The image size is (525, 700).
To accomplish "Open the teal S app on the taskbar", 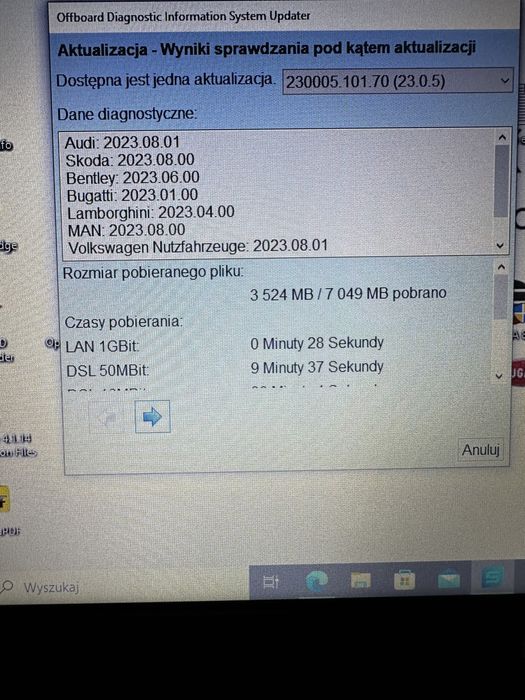I will pos(493,578).
